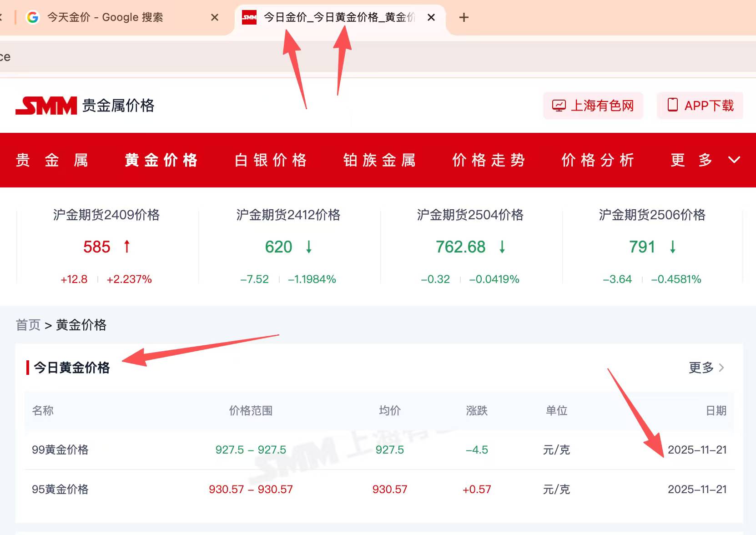Click the -0.4581% percentage change
The height and width of the screenshot is (535, 756).
676,279
